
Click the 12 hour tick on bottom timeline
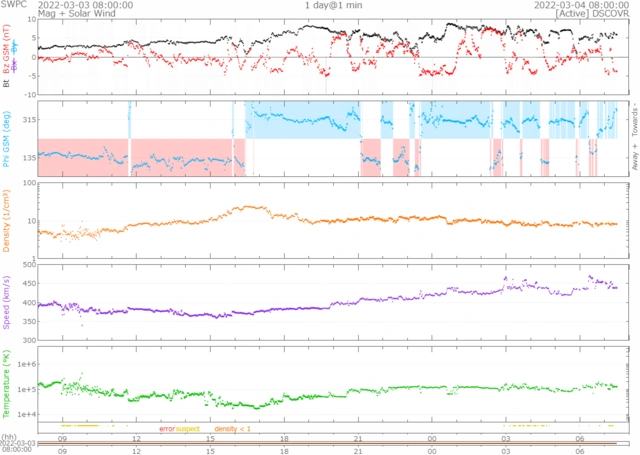[136, 438]
